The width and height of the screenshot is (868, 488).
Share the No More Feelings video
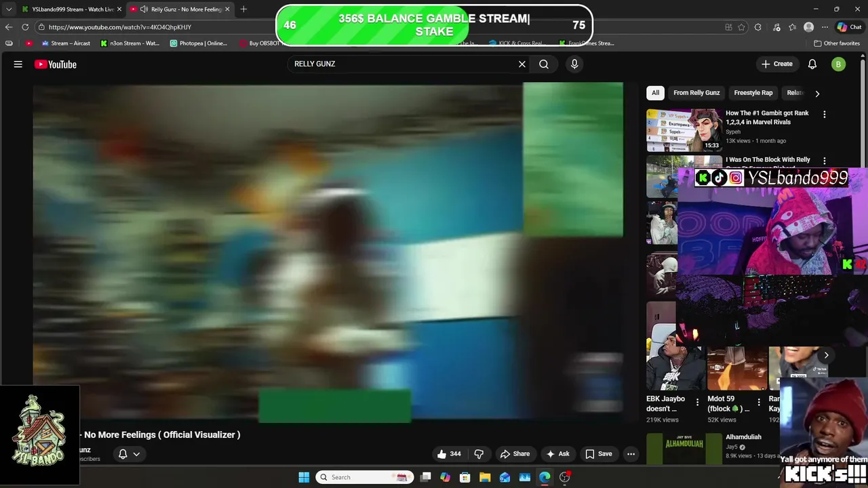coord(515,454)
